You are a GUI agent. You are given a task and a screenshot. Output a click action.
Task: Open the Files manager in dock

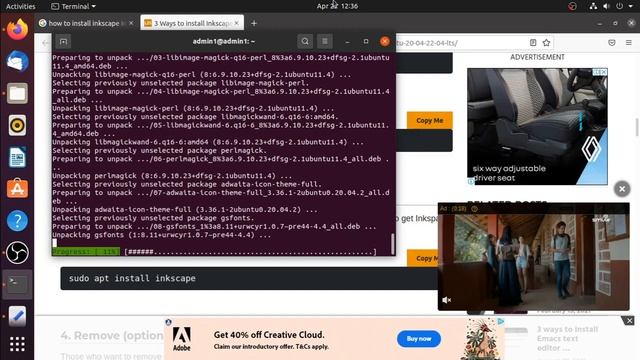[17, 93]
